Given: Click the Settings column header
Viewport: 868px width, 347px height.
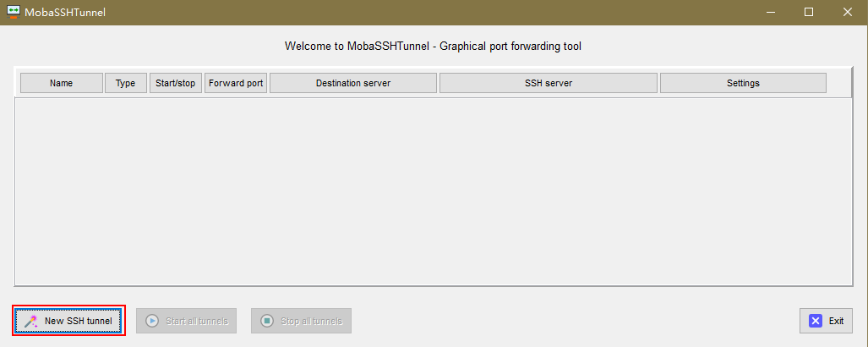Looking at the screenshot, I should pyautogui.click(x=743, y=83).
